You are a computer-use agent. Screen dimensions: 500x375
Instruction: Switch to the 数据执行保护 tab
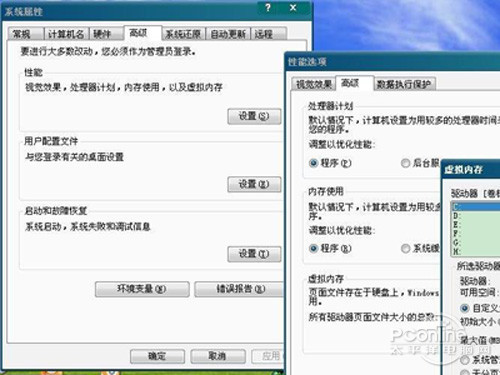405,84
